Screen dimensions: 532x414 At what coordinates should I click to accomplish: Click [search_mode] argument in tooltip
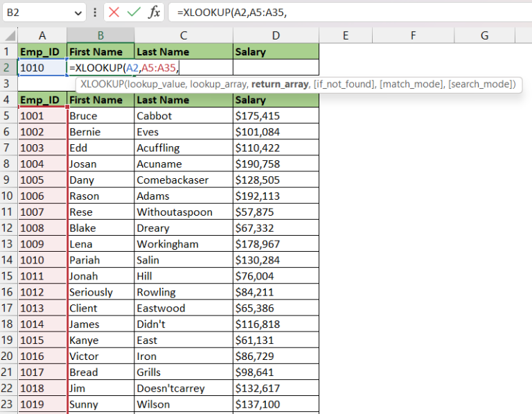tap(481, 84)
